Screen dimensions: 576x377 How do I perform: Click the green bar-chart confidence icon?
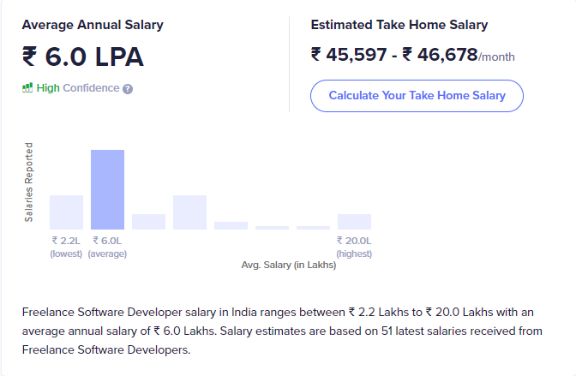27,88
